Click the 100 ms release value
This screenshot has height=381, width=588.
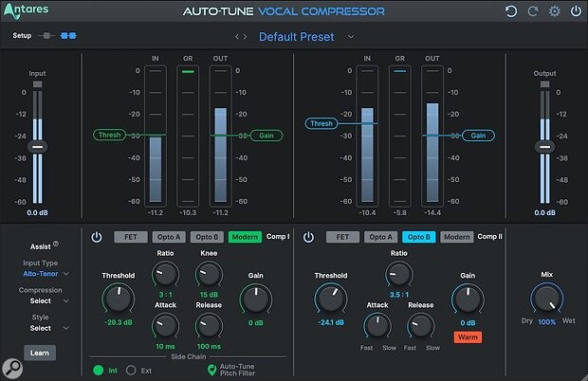click(x=209, y=347)
